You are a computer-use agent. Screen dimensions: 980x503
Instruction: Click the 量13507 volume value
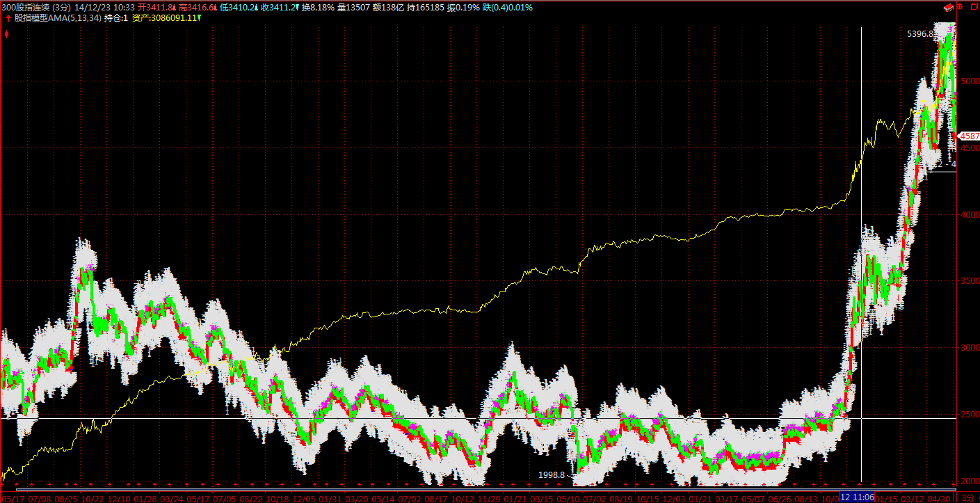point(353,7)
